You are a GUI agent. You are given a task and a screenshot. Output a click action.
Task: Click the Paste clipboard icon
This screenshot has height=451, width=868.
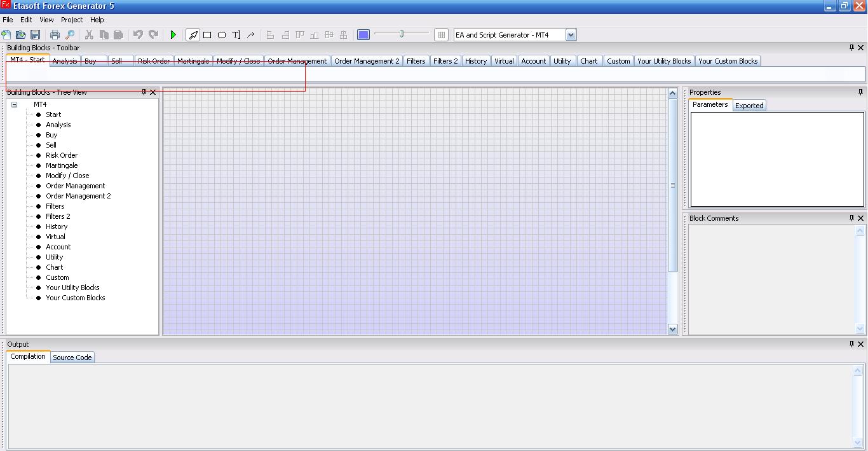(118, 35)
